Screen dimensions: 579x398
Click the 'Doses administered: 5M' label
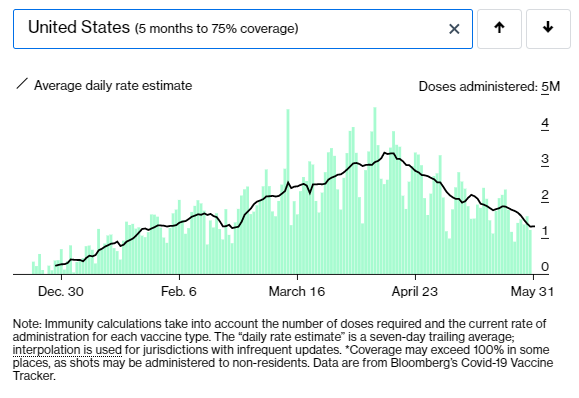pyautogui.click(x=489, y=86)
